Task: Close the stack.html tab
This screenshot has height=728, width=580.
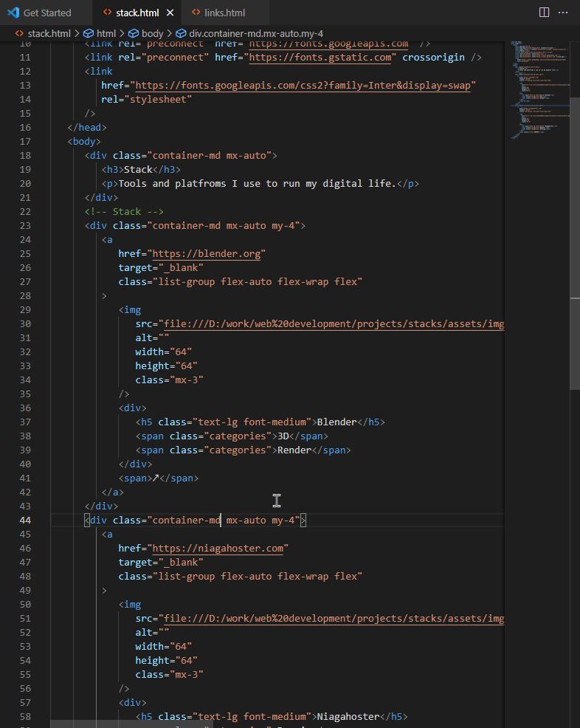Action: click(x=170, y=13)
